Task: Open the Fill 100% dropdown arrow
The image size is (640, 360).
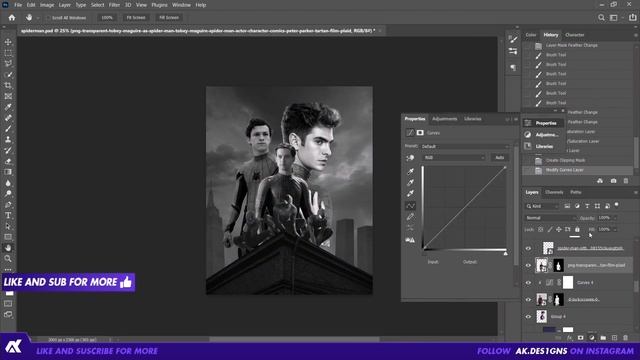Action: pos(615,229)
